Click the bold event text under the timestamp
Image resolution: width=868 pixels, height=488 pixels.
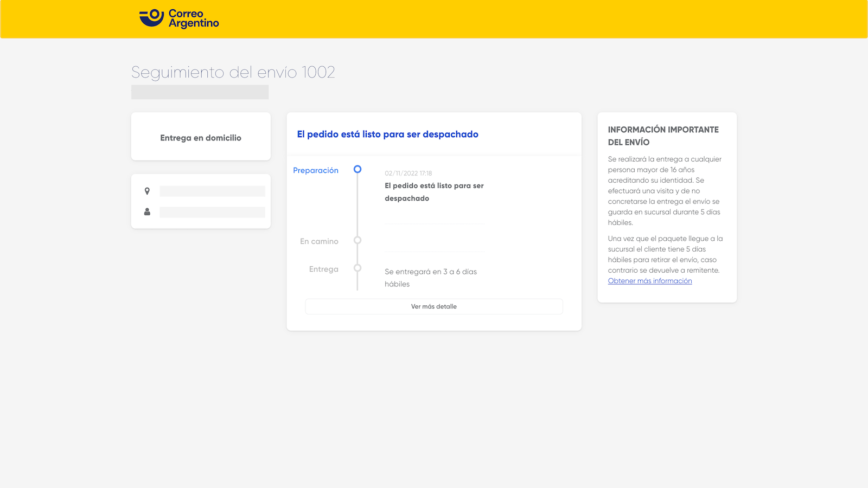[434, 192]
